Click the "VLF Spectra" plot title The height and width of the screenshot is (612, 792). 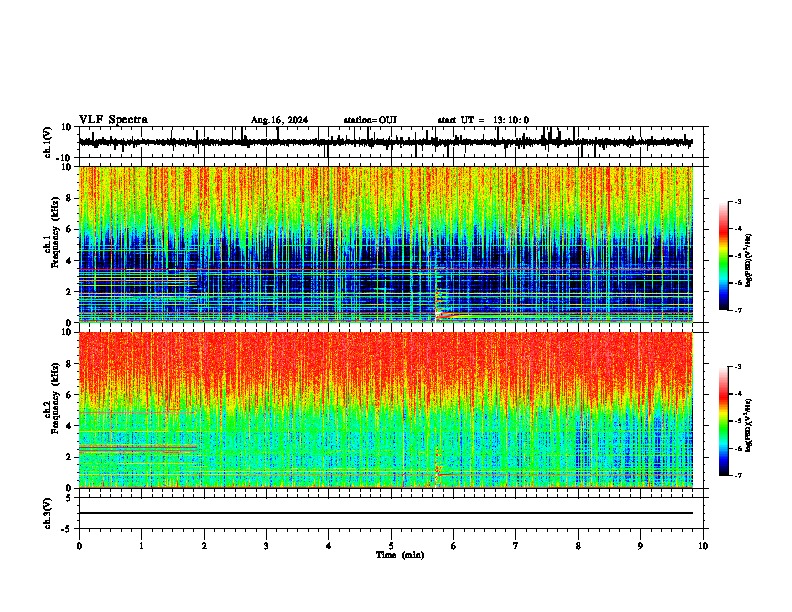(113, 119)
